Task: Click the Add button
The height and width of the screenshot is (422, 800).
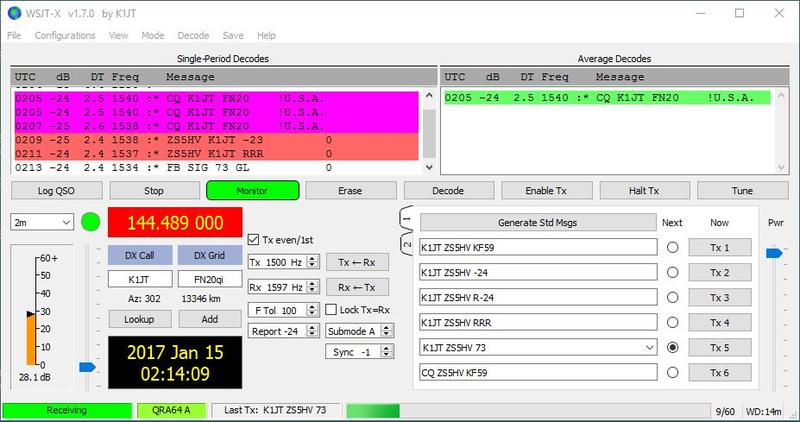Action: click(210, 319)
